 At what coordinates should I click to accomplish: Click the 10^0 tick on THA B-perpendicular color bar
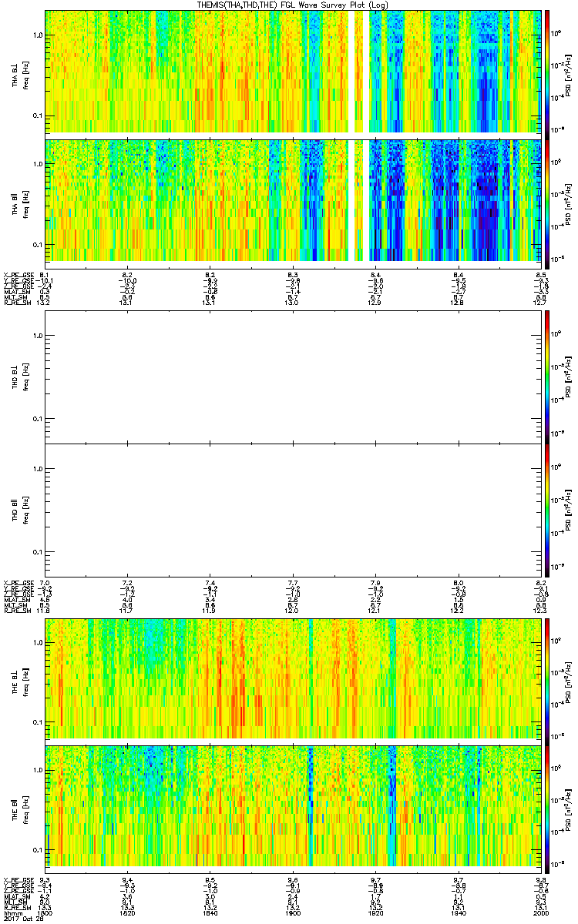click(x=556, y=34)
